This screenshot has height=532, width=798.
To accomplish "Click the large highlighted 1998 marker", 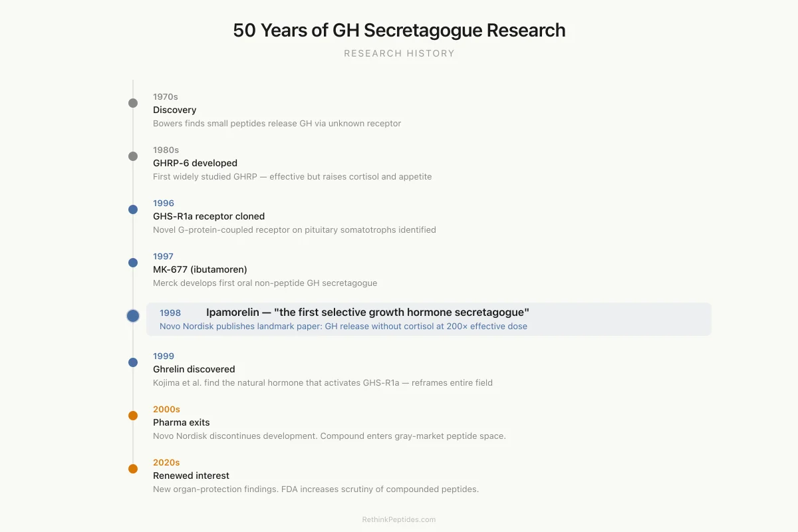I will pos(133,316).
